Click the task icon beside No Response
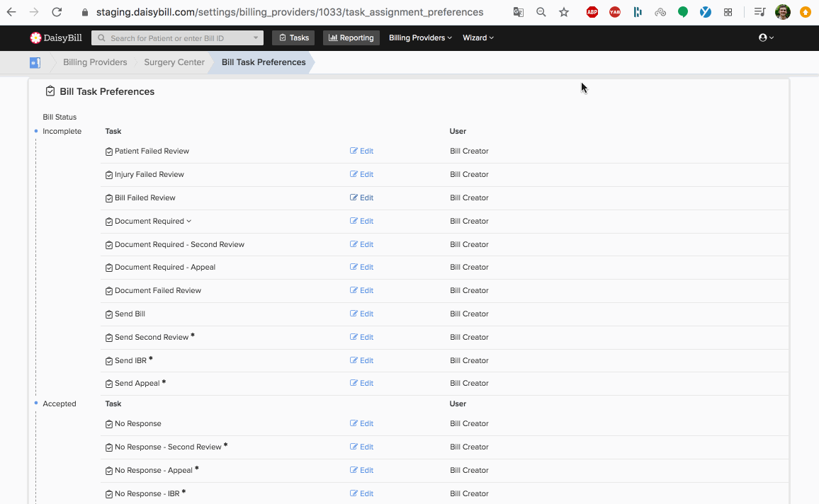Viewport: 819px width, 504px height. coord(108,424)
